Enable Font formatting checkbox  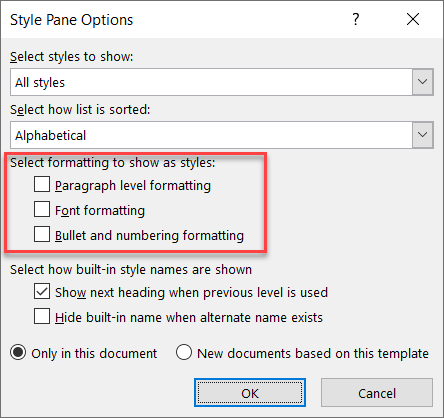[x=42, y=209]
